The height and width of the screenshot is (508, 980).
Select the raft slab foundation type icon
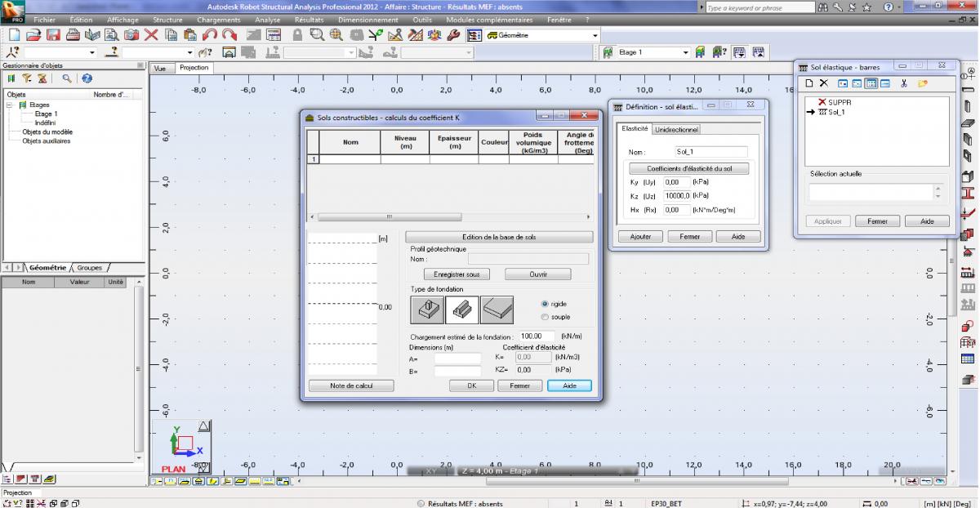coord(497,310)
